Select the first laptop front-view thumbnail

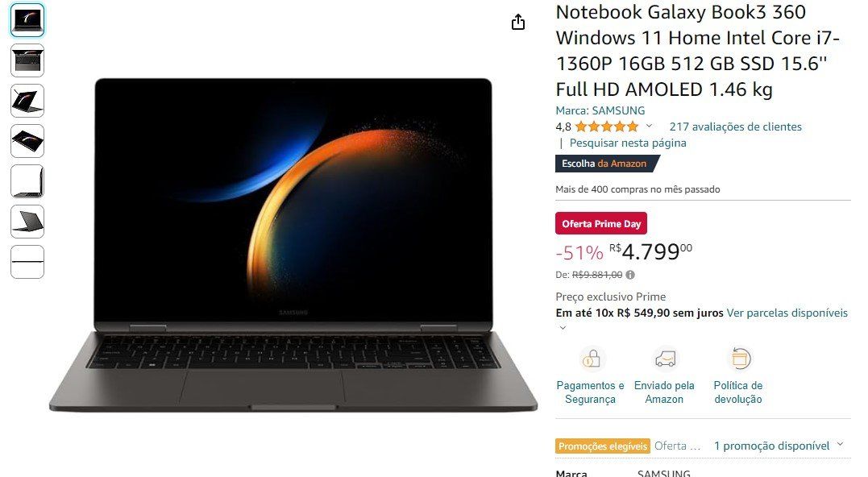click(27, 20)
